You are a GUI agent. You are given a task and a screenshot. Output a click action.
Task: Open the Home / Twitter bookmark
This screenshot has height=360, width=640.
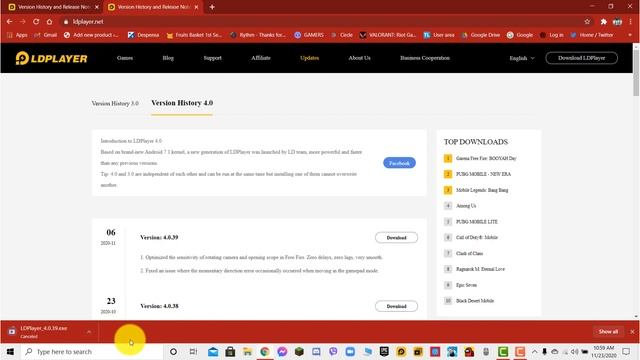[591, 35]
